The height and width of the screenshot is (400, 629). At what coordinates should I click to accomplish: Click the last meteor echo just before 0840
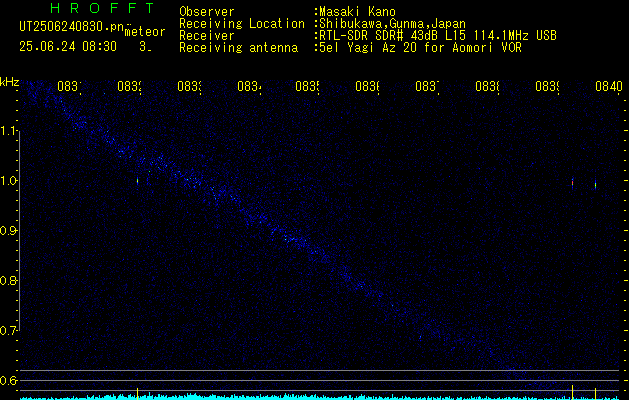pos(595,185)
